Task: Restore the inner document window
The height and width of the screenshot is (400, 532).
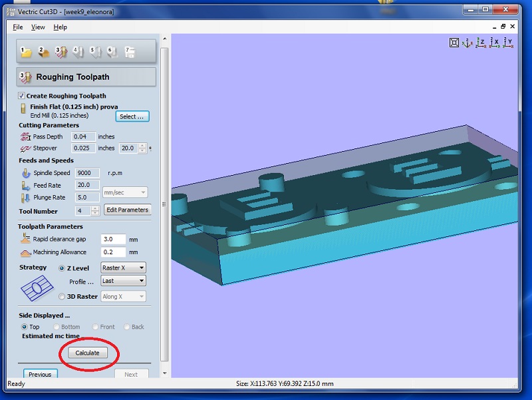Action: pos(503,27)
